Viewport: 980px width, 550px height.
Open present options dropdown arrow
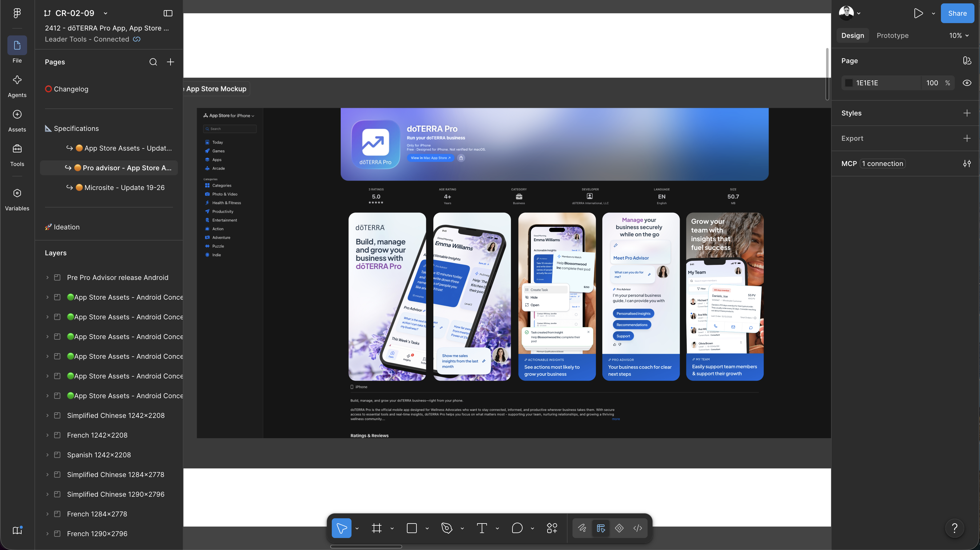click(933, 13)
